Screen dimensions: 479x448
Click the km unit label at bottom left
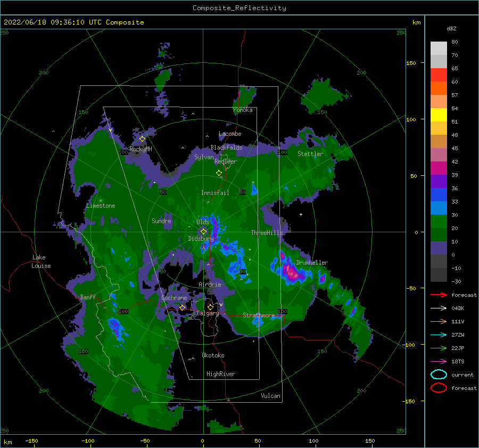[x=8, y=442]
